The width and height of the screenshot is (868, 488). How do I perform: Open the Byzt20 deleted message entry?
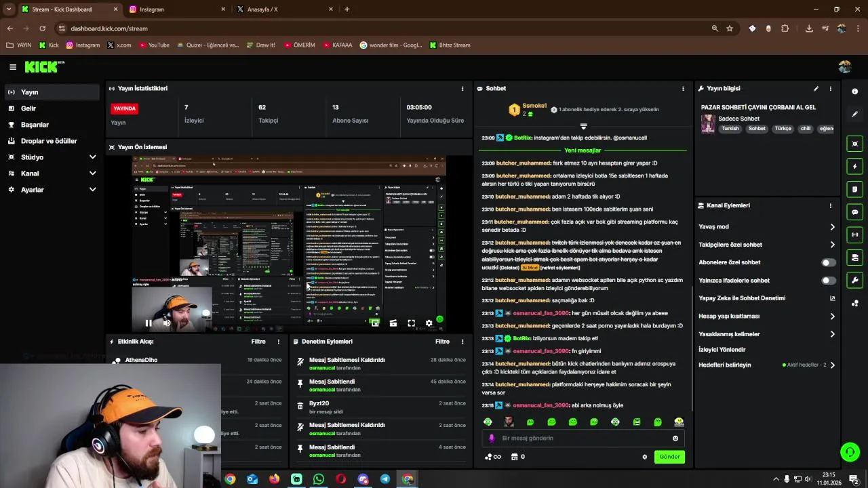click(380, 407)
